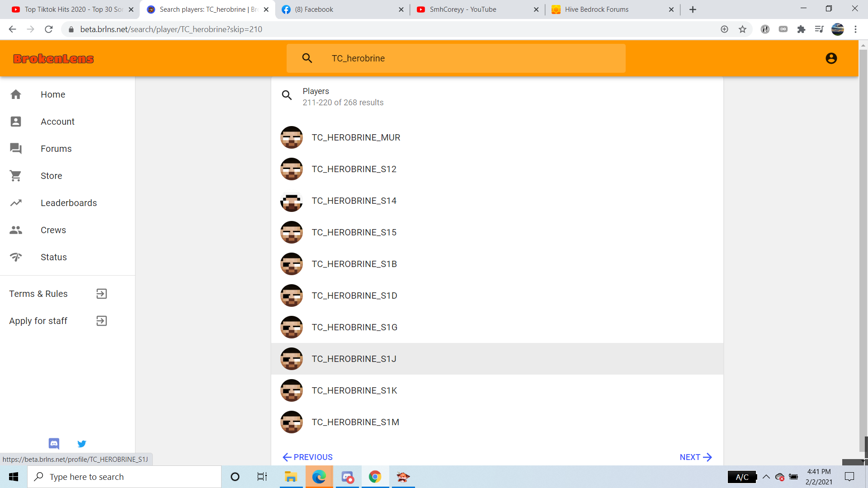868x488 pixels.
Task: Open the Crews menu item
Action: coord(67,230)
